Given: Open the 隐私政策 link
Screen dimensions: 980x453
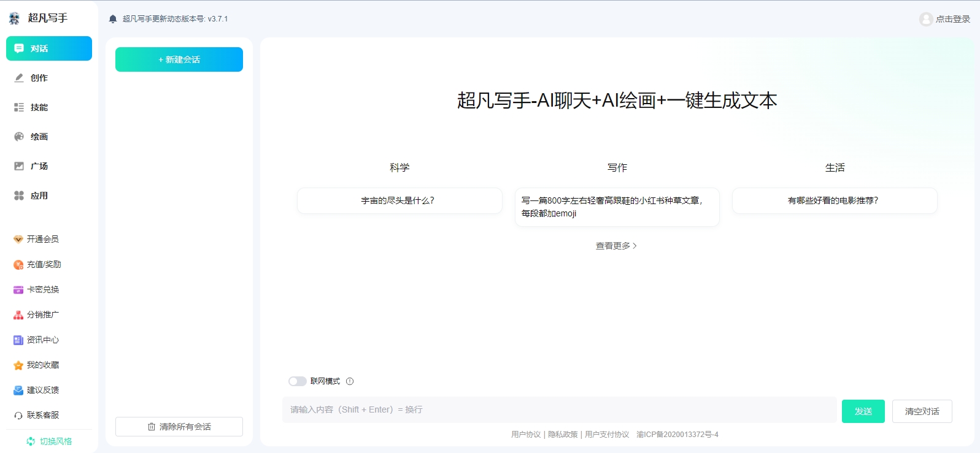Looking at the screenshot, I should point(563,435).
